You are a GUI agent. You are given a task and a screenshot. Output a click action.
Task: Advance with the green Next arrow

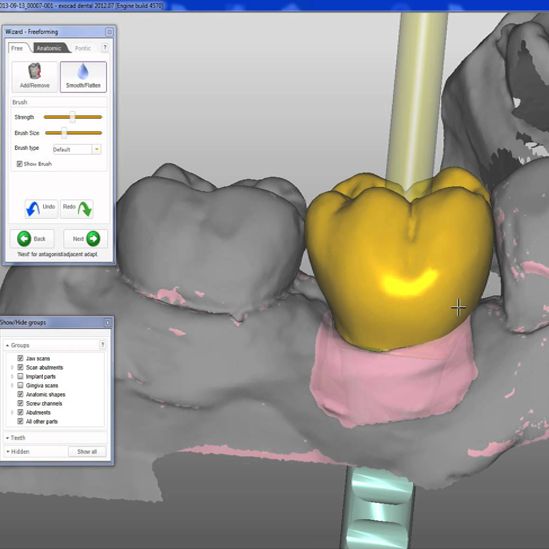(x=93, y=239)
